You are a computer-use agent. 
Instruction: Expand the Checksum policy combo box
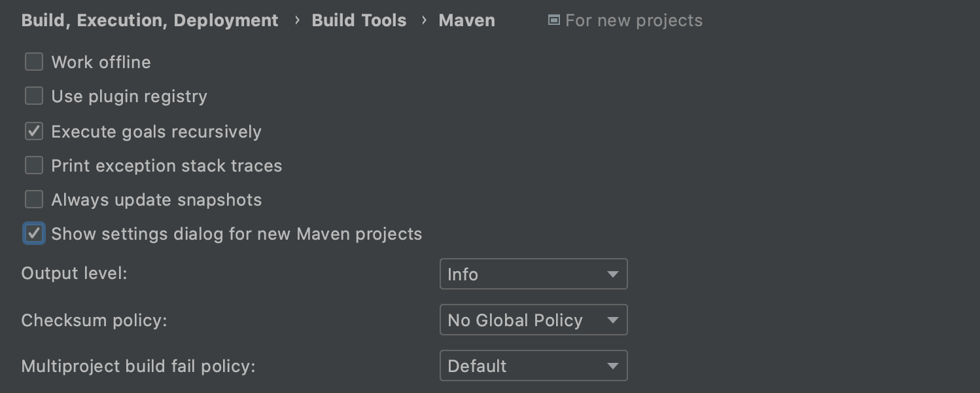(533, 320)
